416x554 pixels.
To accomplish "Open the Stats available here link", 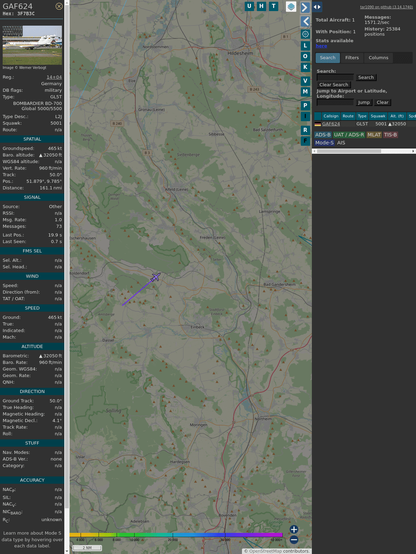I will pos(321,46).
